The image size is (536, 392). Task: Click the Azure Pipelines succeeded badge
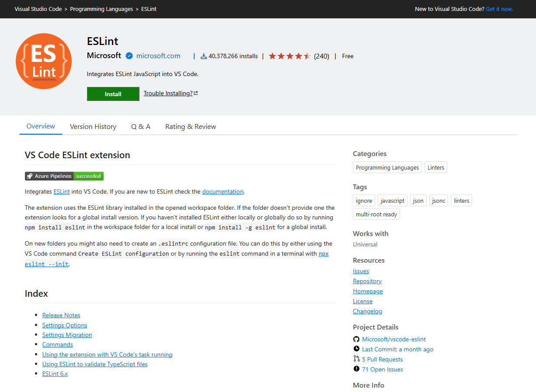(x=64, y=176)
